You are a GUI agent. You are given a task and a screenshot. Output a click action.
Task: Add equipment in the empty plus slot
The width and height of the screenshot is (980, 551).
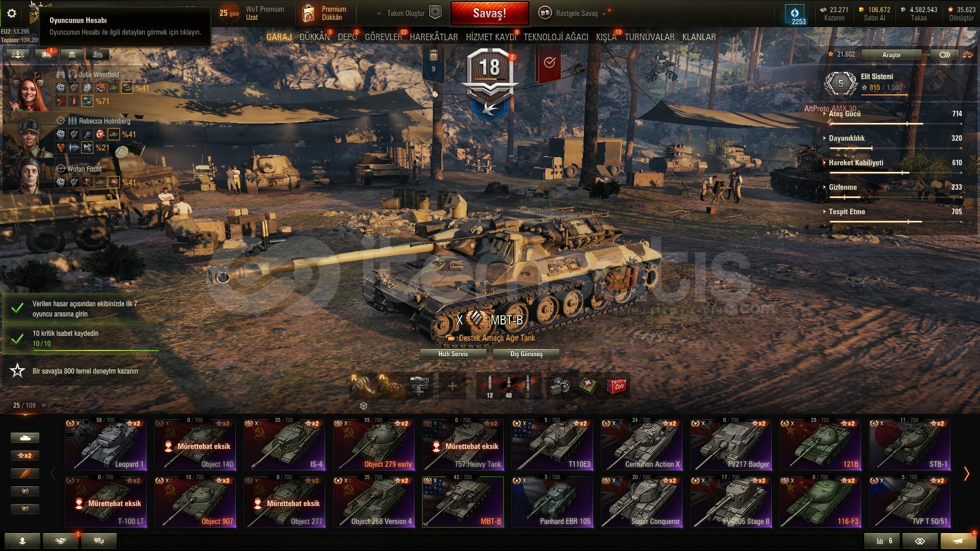(452, 386)
